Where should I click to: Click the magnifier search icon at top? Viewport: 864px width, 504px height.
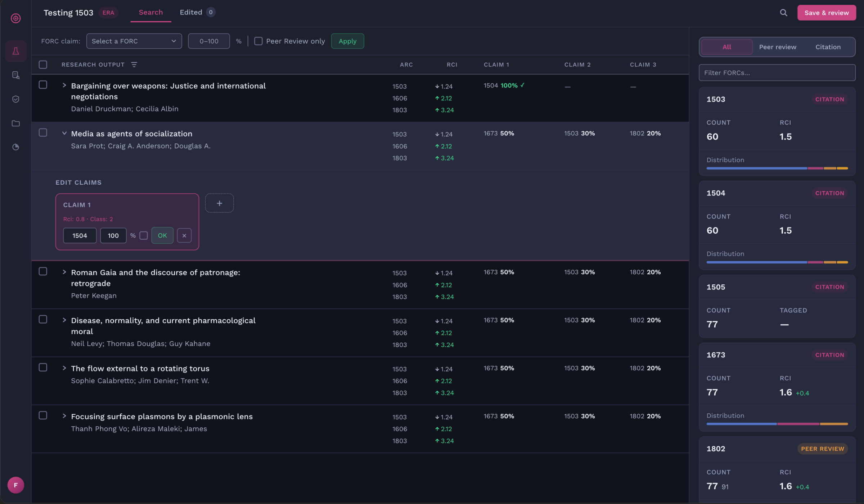point(783,13)
